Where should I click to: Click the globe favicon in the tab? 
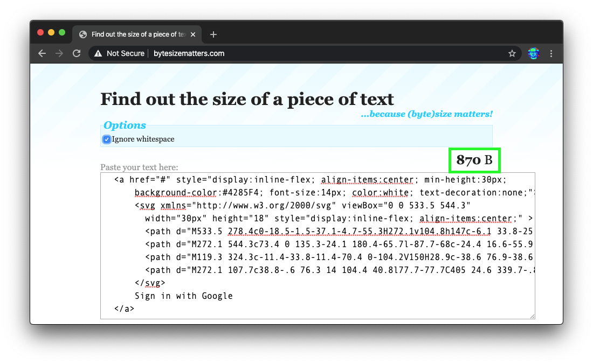click(x=83, y=34)
